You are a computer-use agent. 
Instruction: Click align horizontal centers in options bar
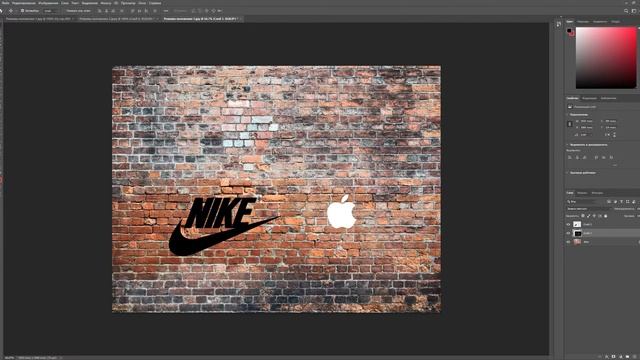(106, 11)
